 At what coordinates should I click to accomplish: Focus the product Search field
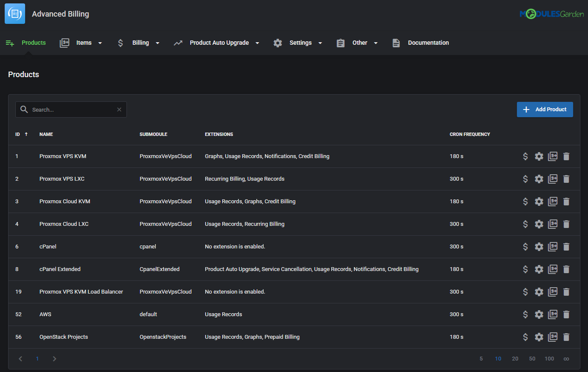[x=71, y=110]
